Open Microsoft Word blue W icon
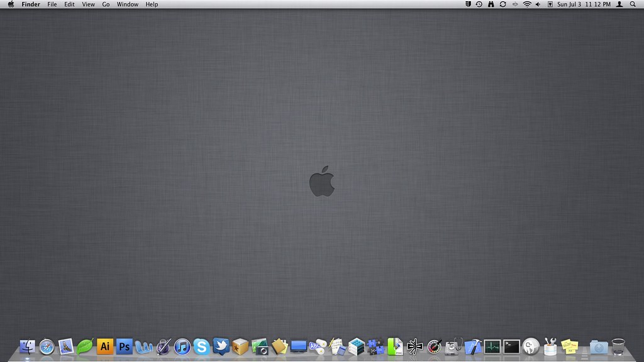The image size is (644, 362). coord(144,347)
